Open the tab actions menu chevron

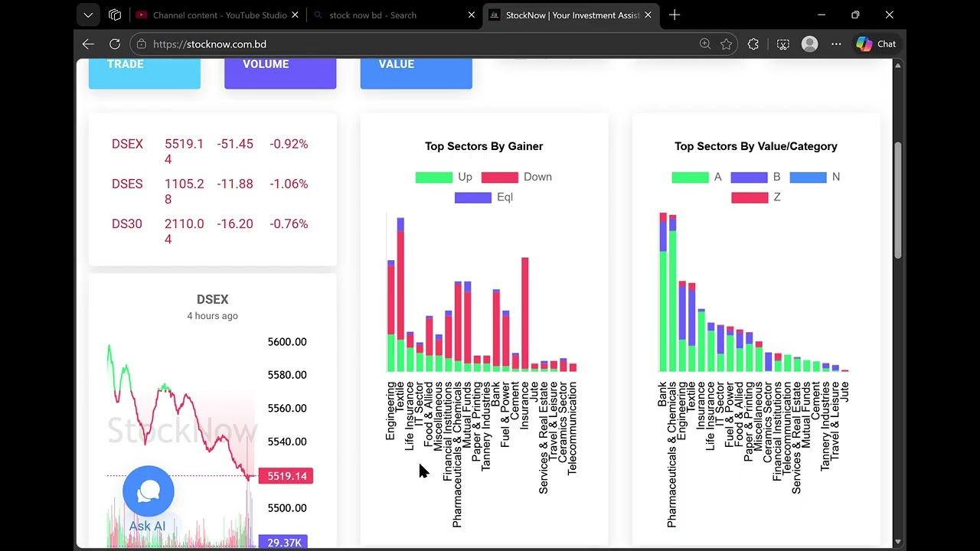pos(88,15)
